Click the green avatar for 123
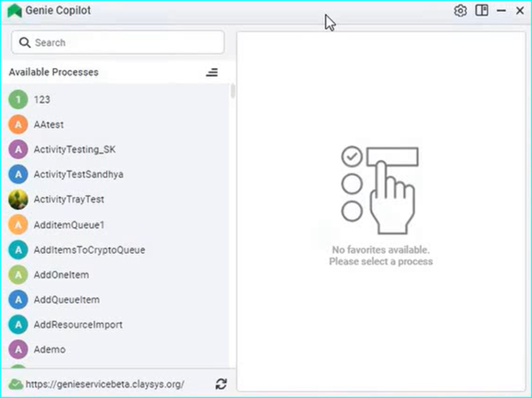 pyautogui.click(x=18, y=99)
